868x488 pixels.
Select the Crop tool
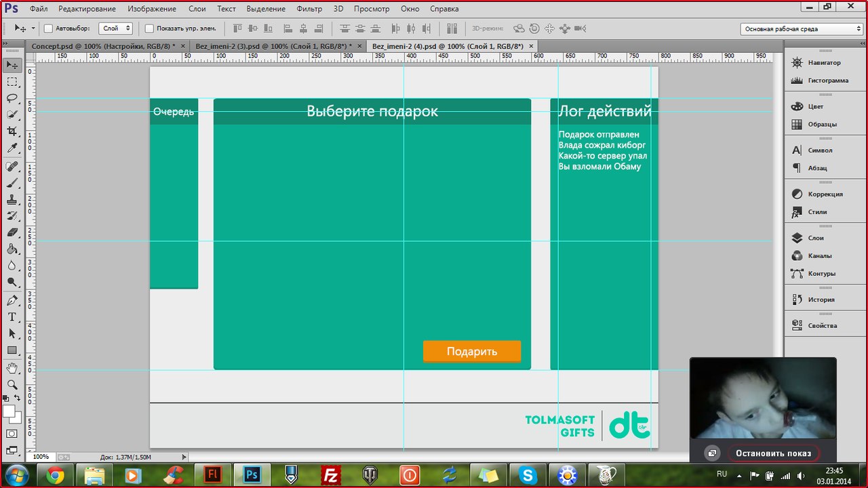[12, 131]
